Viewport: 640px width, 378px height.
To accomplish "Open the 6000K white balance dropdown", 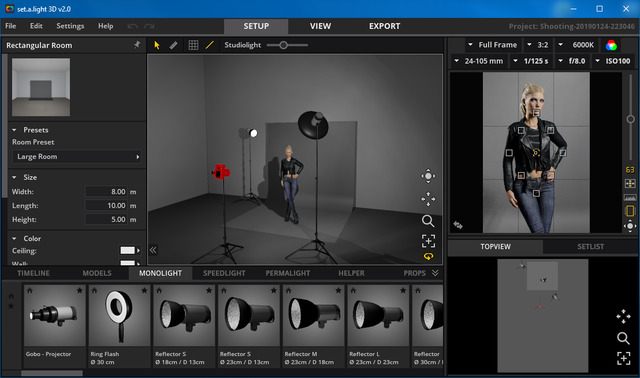I will click(x=576, y=45).
